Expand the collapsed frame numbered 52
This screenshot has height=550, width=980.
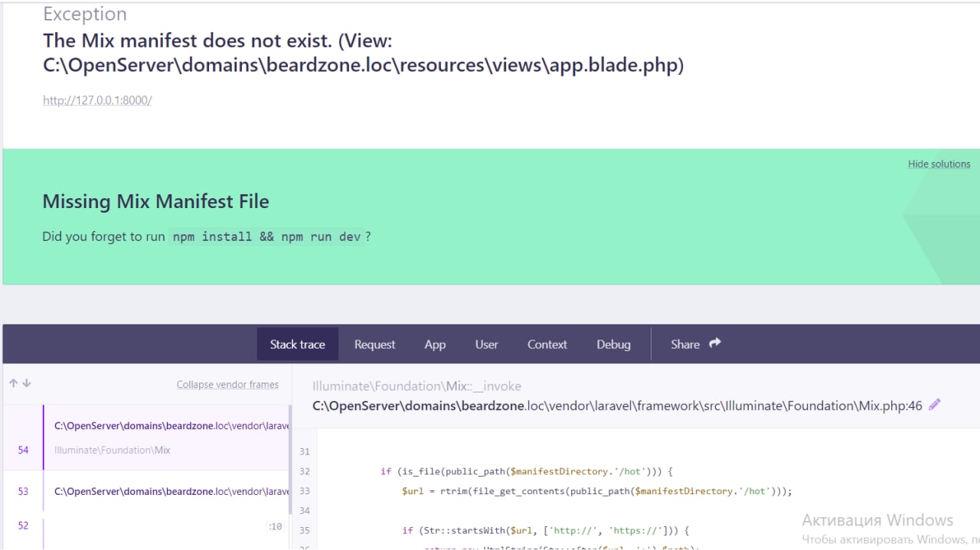tap(153, 526)
